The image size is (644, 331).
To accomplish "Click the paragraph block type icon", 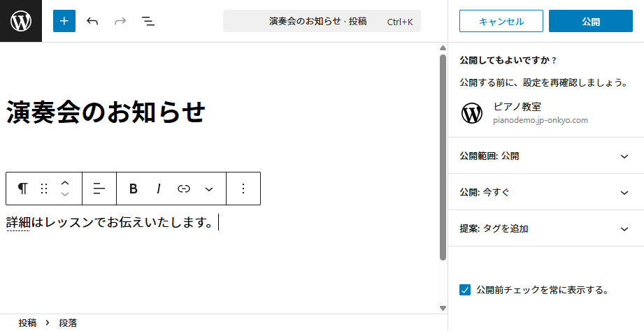I will [x=23, y=189].
